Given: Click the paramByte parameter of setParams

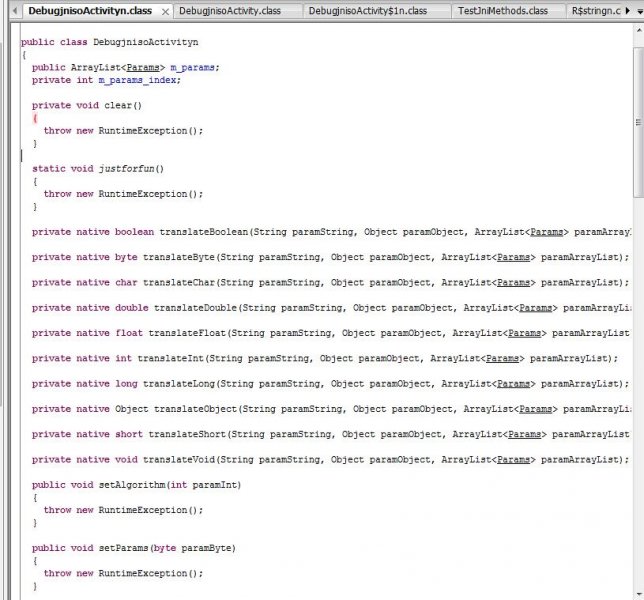Looking at the screenshot, I should (207, 548).
